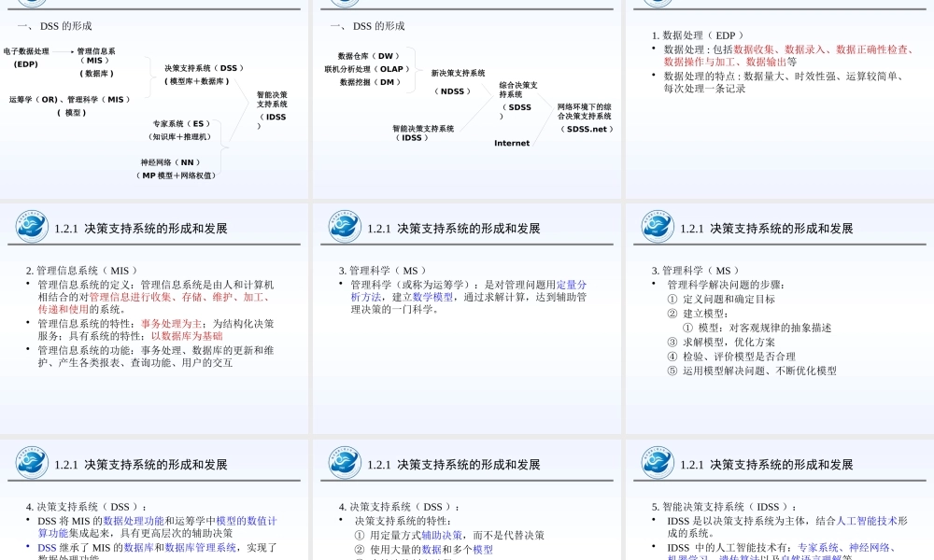Image resolution: width=934 pixels, height=560 pixels.
Task: Select the slide about 2. 管理信息系统 (MIS)
Action: point(154,318)
